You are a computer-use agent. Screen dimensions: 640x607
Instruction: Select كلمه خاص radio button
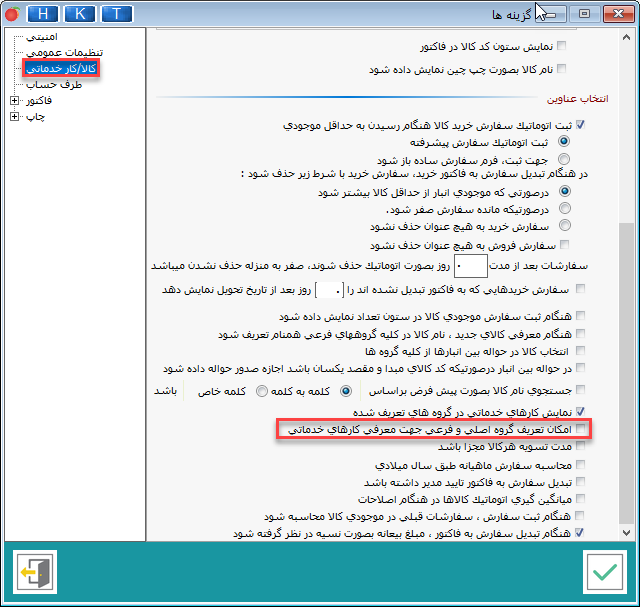[262, 391]
